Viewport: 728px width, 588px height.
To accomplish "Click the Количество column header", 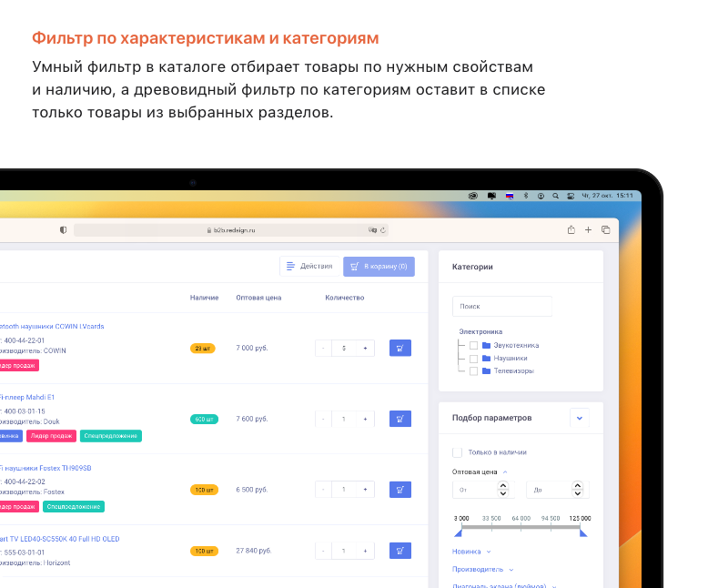I will [345, 298].
